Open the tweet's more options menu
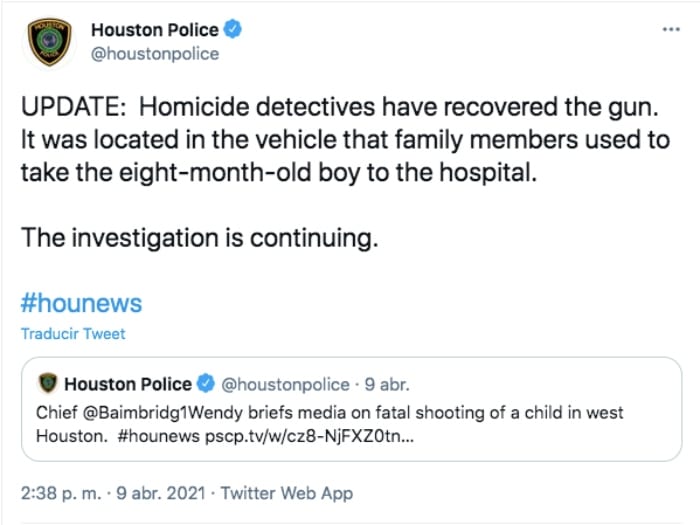 (x=671, y=30)
